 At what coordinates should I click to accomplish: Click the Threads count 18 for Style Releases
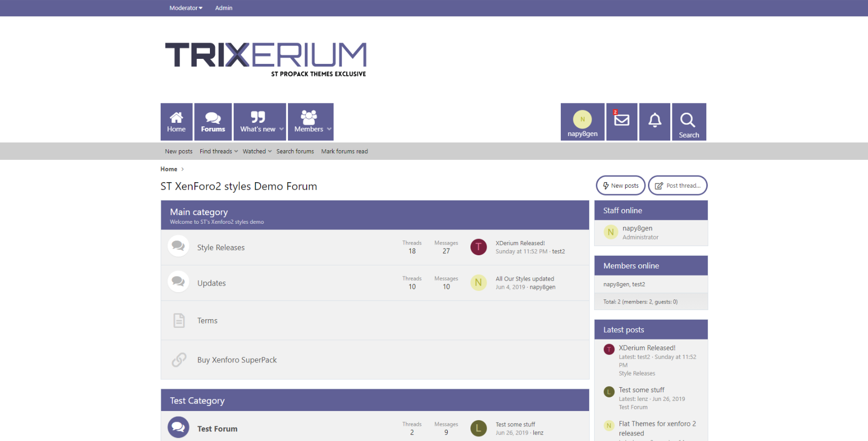[x=412, y=251]
